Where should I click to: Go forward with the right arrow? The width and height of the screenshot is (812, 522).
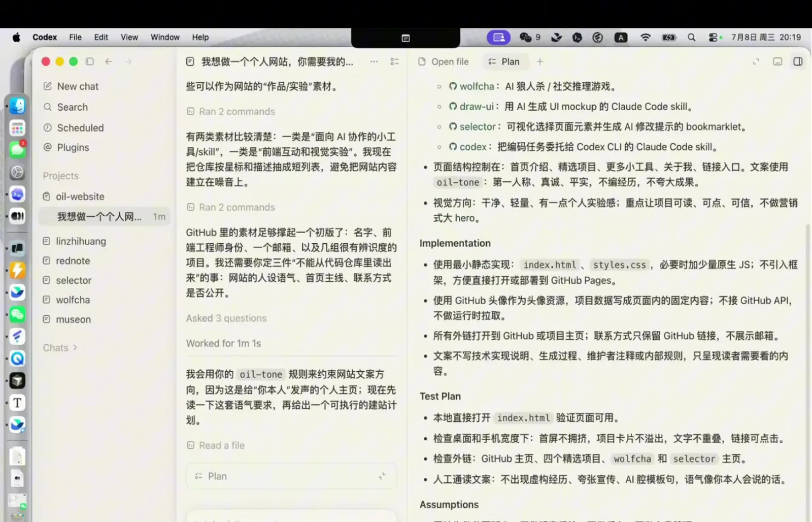point(128,61)
